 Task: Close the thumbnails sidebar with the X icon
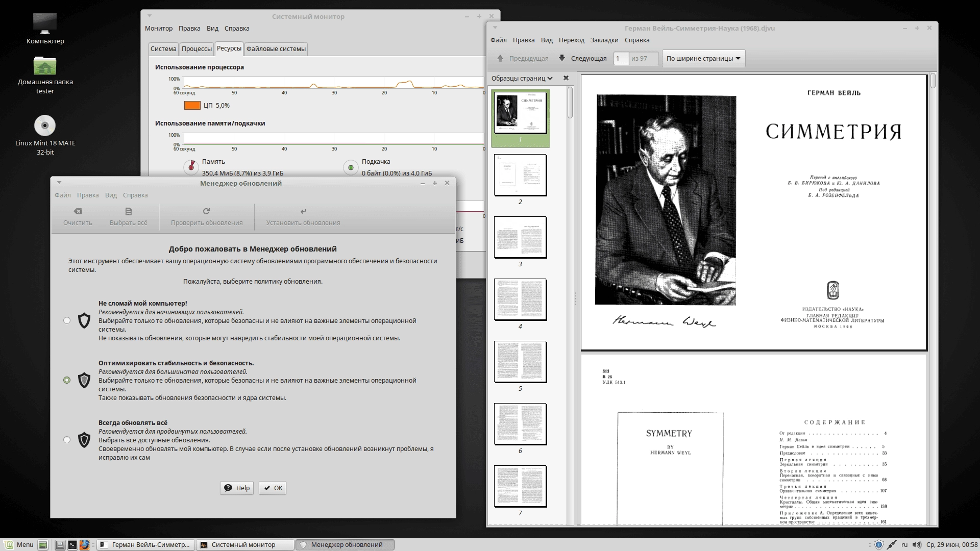[566, 78]
